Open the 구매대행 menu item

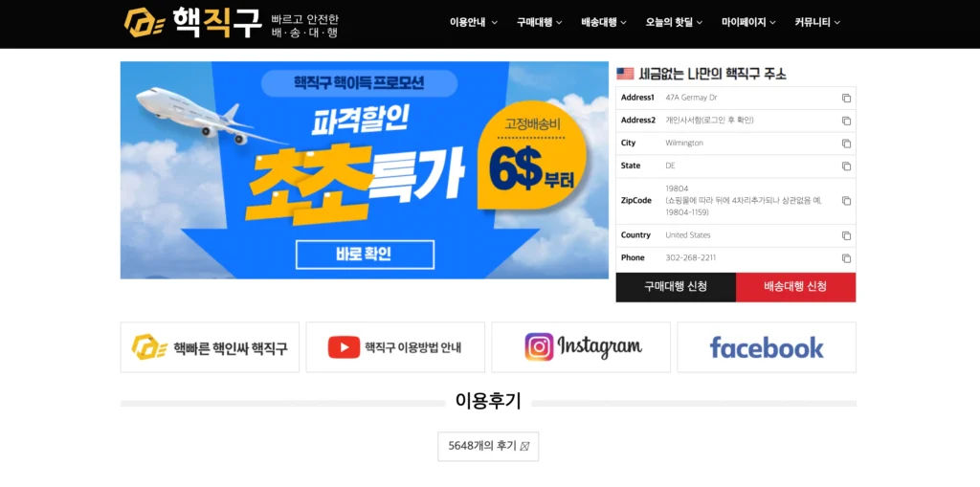coord(534,23)
